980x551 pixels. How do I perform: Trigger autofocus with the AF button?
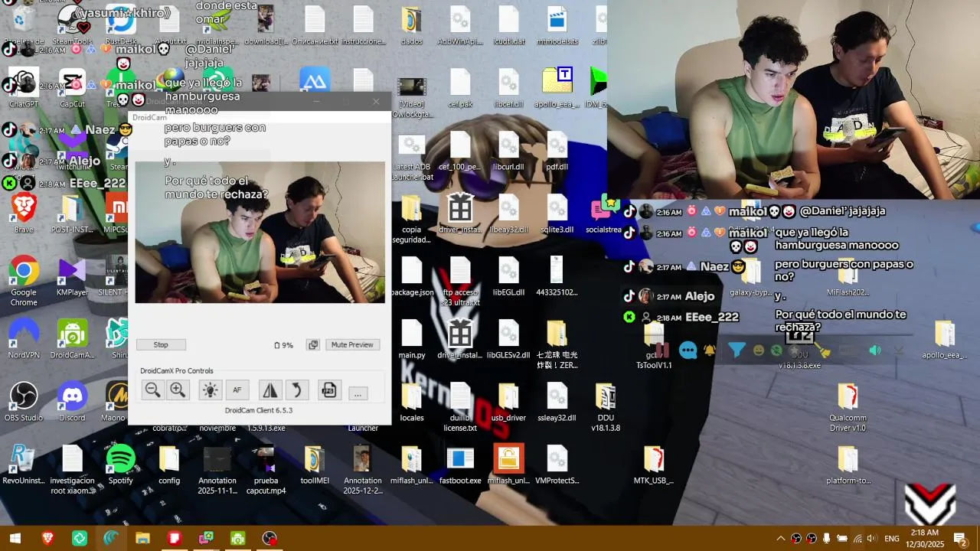point(237,390)
